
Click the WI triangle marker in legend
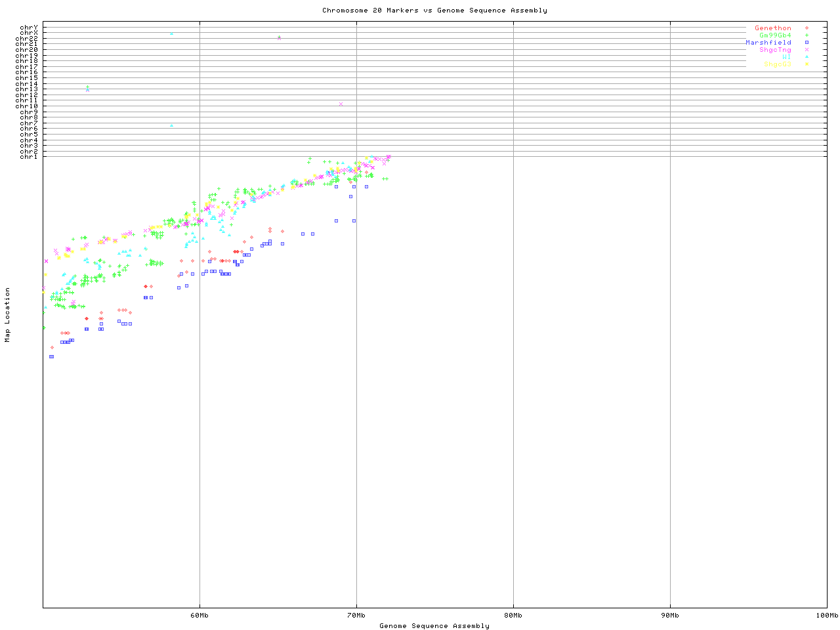pyautogui.click(x=807, y=57)
